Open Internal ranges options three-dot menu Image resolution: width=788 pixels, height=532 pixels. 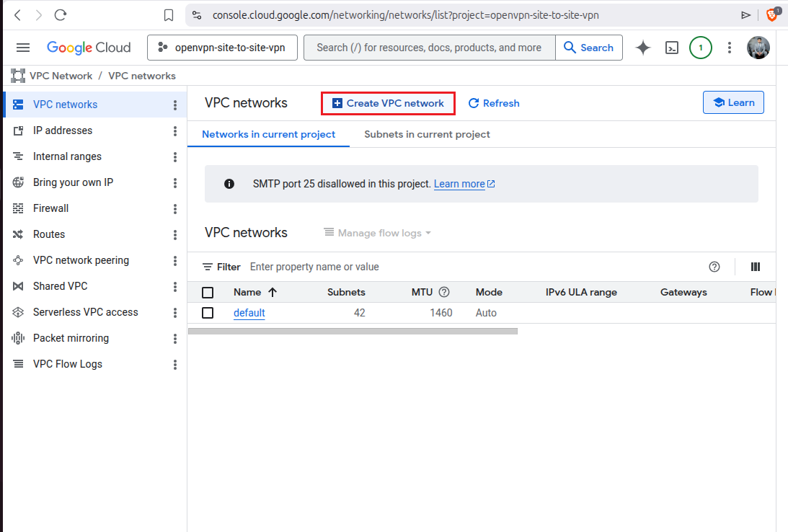(175, 157)
